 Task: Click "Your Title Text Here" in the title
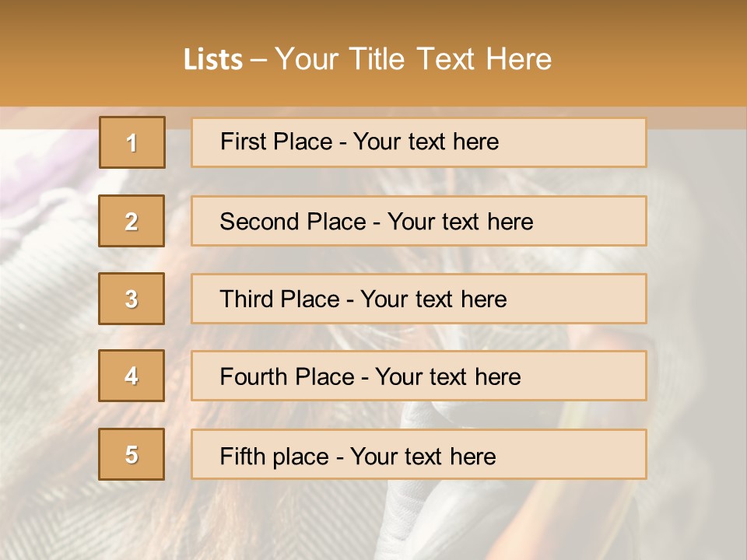click(413, 59)
